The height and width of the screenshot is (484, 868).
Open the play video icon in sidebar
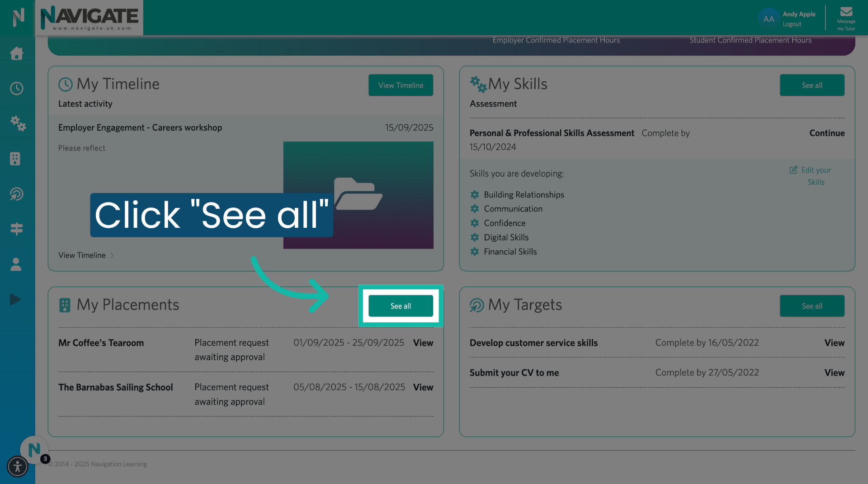click(x=15, y=299)
